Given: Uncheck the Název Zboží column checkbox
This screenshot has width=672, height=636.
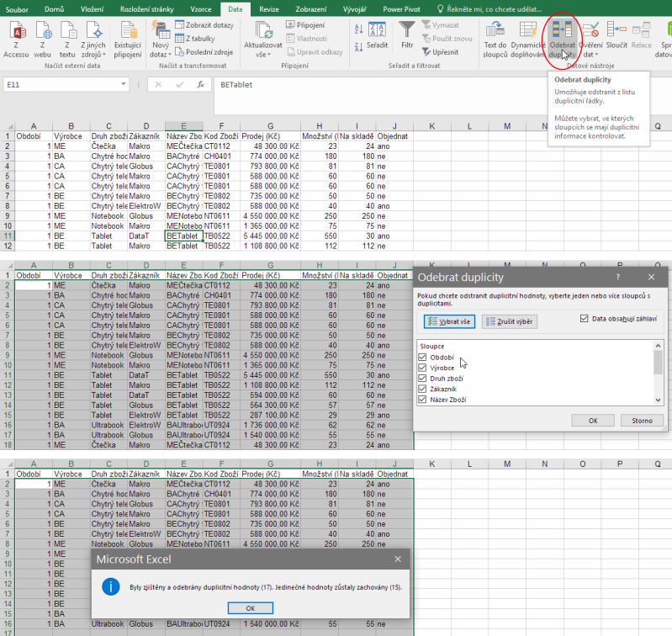Looking at the screenshot, I should tap(422, 400).
